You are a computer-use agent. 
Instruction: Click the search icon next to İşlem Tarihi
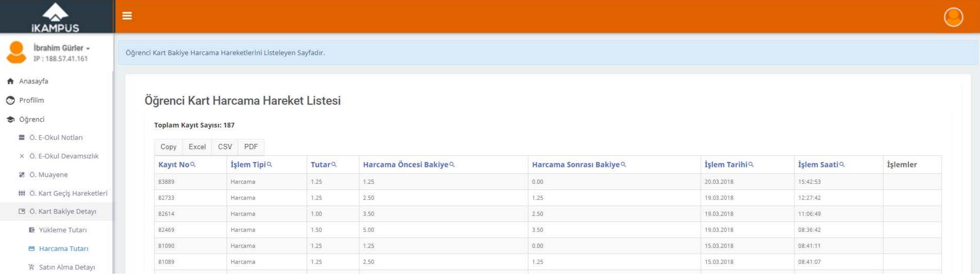751,165
